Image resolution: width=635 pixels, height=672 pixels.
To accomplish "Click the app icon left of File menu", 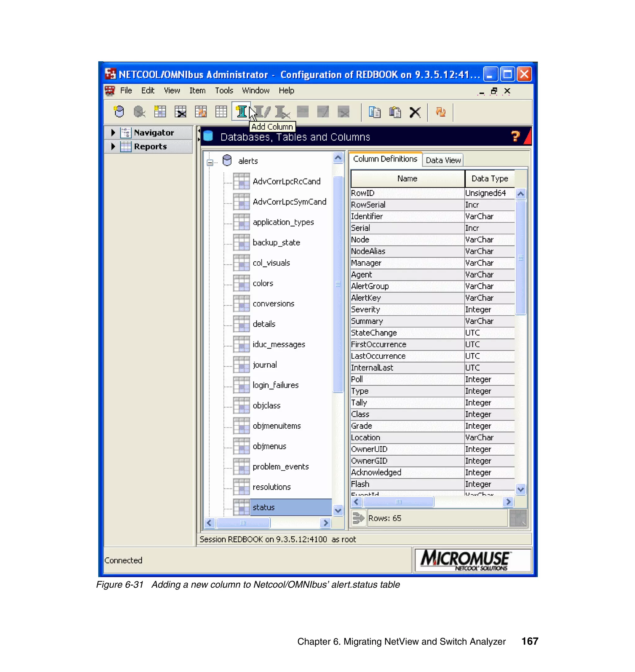I will pos(110,91).
